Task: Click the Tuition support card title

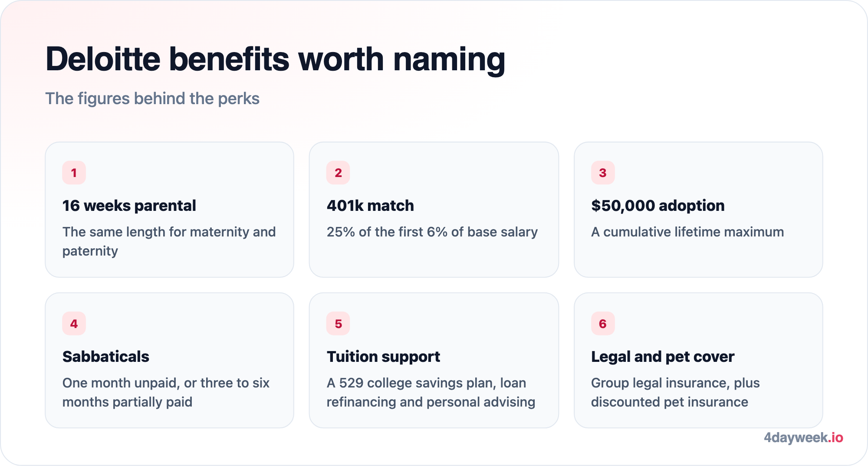Action: tap(383, 357)
